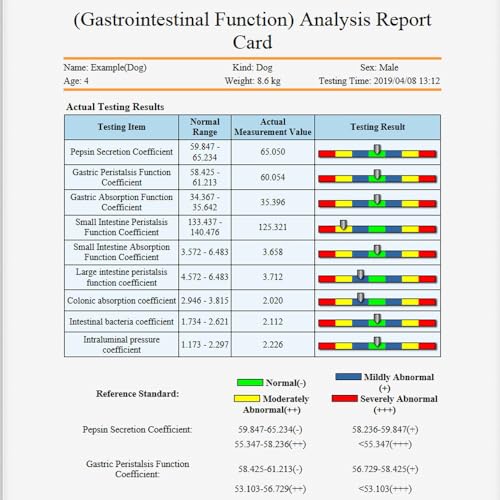500x500 pixels.
Task: Click normal range 1.173 - 2.297 cell
Action: pyautogui.click(x=205, y=344)
